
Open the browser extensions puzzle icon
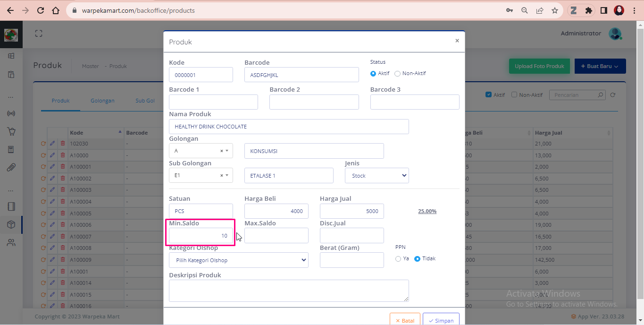click(588, 10)
